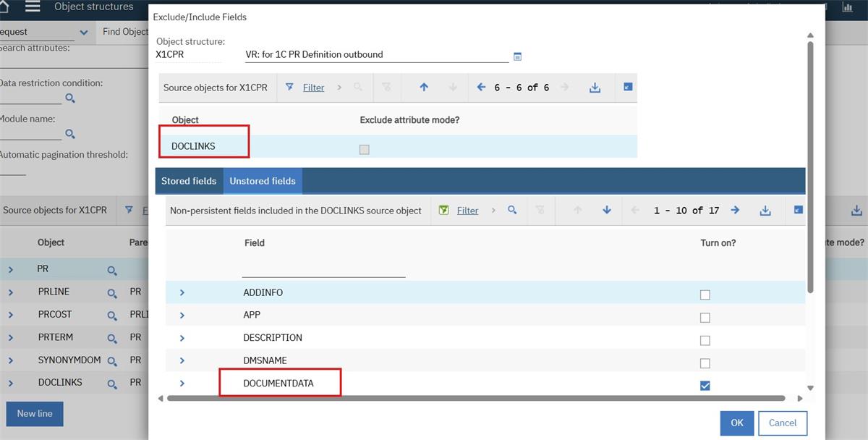This screenshot has width=868, height=440.
Task: Click the dialog's vertical scrollbar
Action: [810, 166]
